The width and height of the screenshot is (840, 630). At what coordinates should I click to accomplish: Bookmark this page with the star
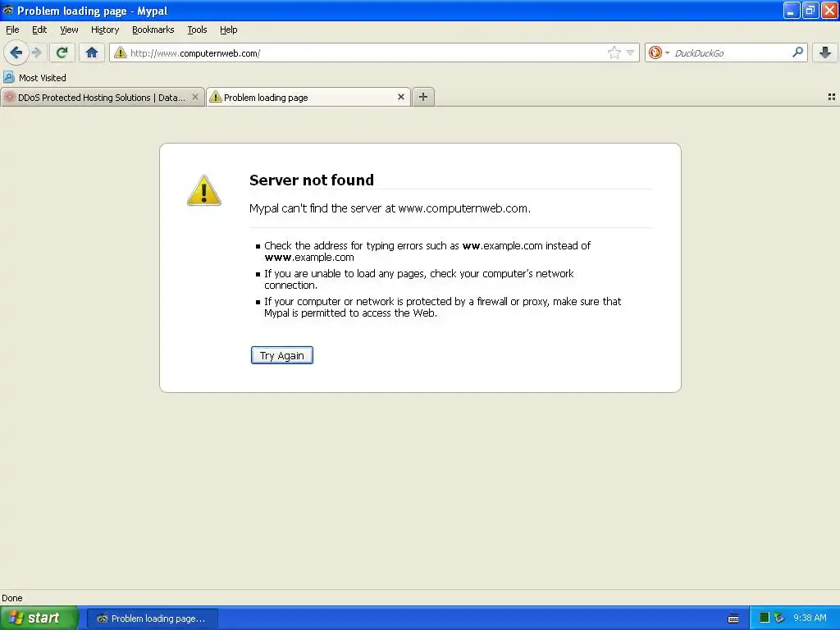coord(614,52)
